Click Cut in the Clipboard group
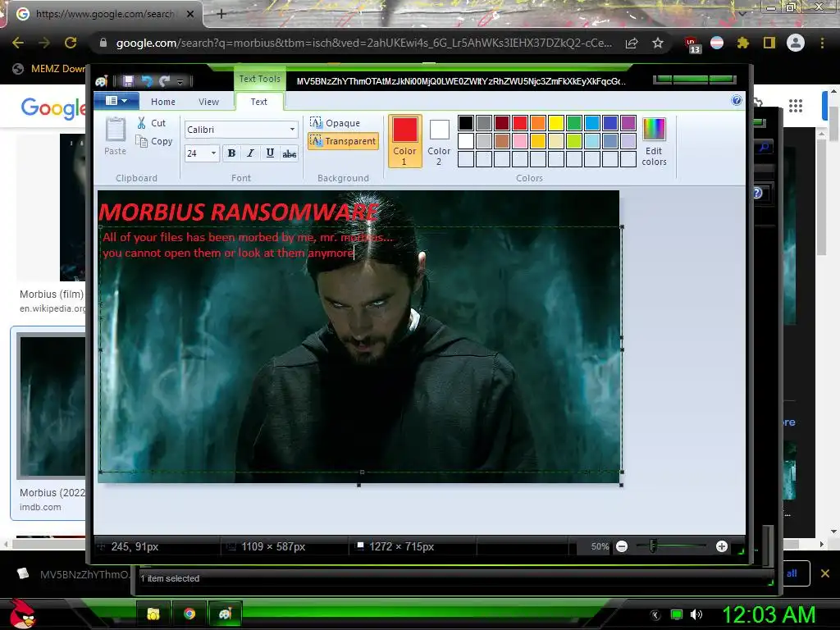 click(152, 123)
